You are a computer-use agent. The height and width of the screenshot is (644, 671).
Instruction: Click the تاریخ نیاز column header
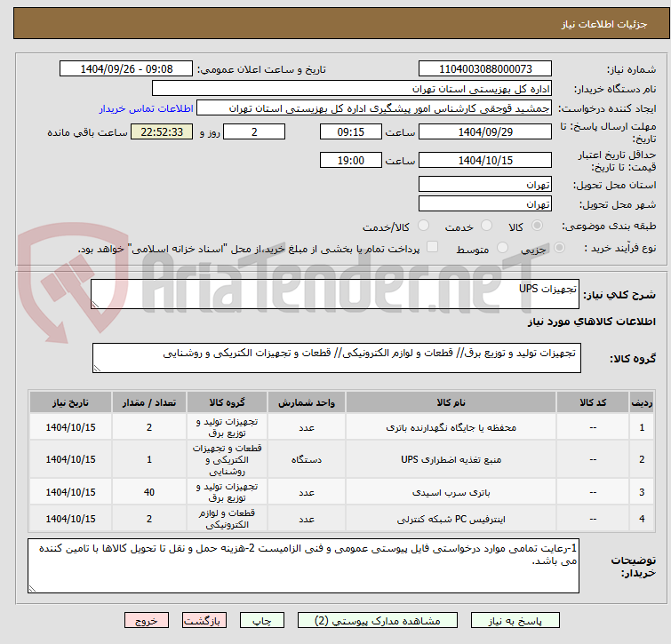coord(70,402)
